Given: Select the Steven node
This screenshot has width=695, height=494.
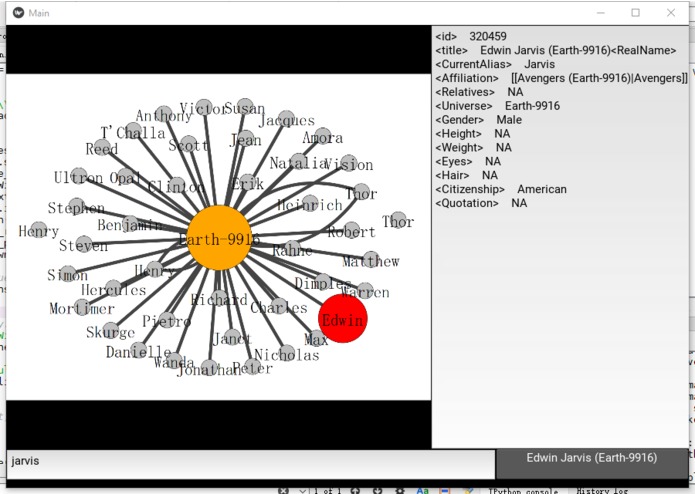Looking at the screenshot, I should pyautogui.click(x=84, y=244).
